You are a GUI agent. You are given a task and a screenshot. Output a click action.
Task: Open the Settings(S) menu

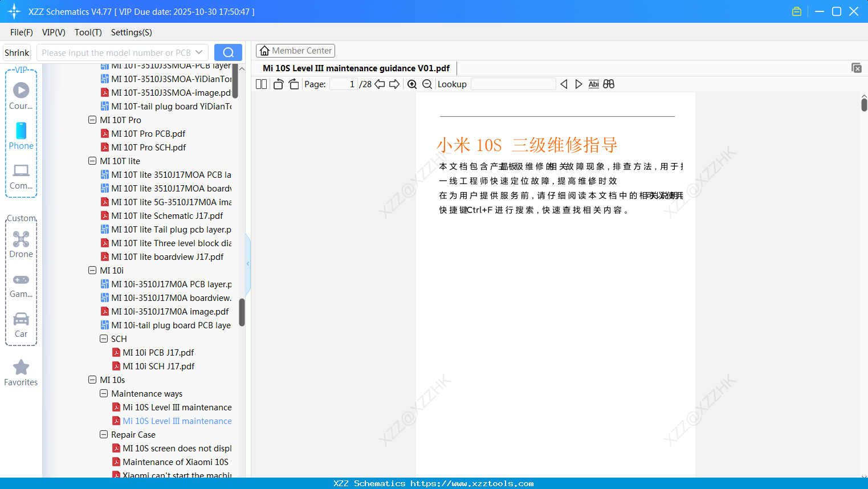click(x=131, y=32)
